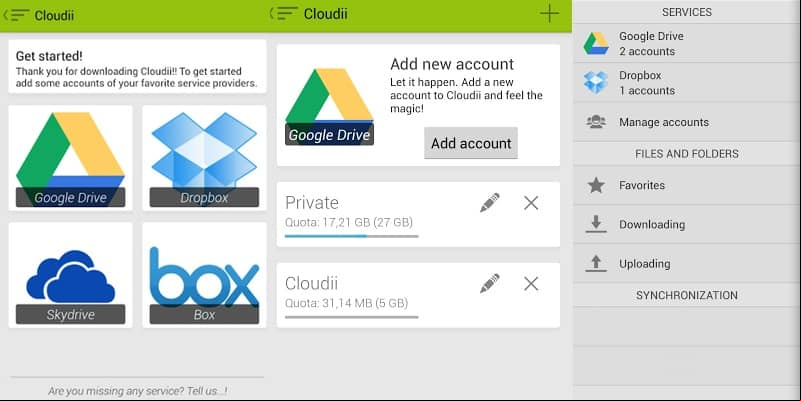Click the FILES AND FOLDERS section header
Viewport: 801px width, 401px height.
point(687,154)
